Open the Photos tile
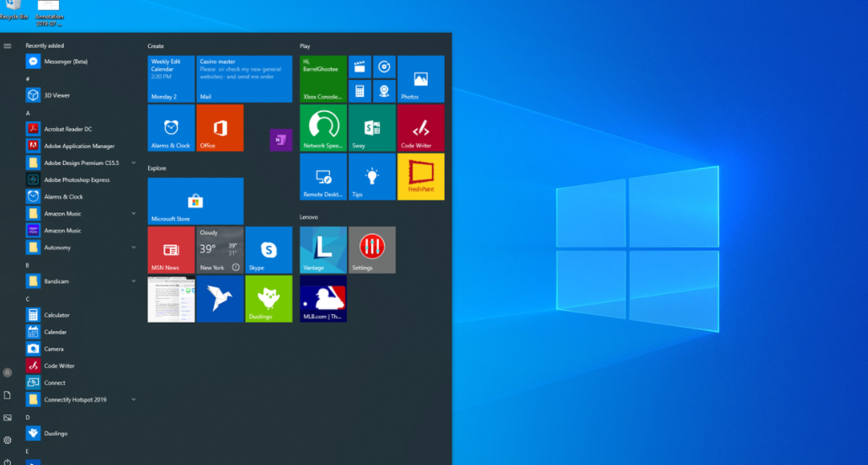This screenshot has height=465, width=868. 421,78
